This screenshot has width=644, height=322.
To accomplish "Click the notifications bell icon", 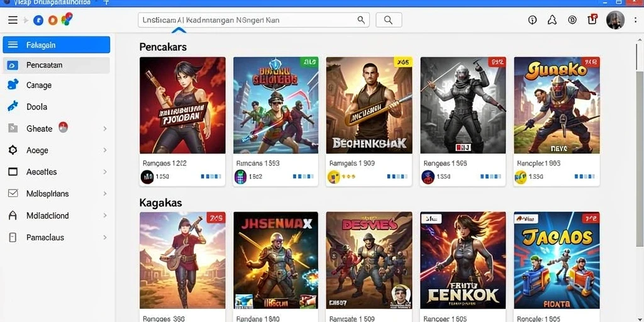I will 552,19.
